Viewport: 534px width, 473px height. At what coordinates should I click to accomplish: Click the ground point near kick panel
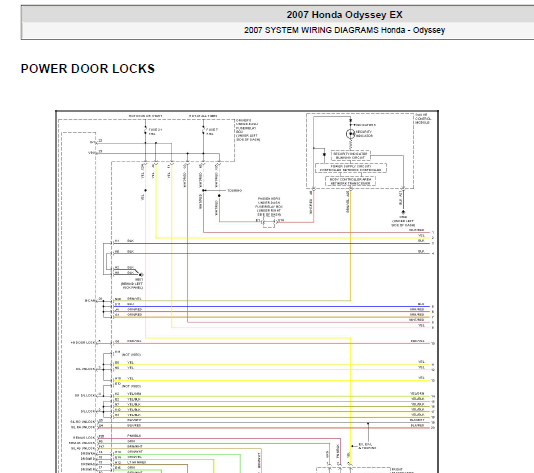(141, 274)
